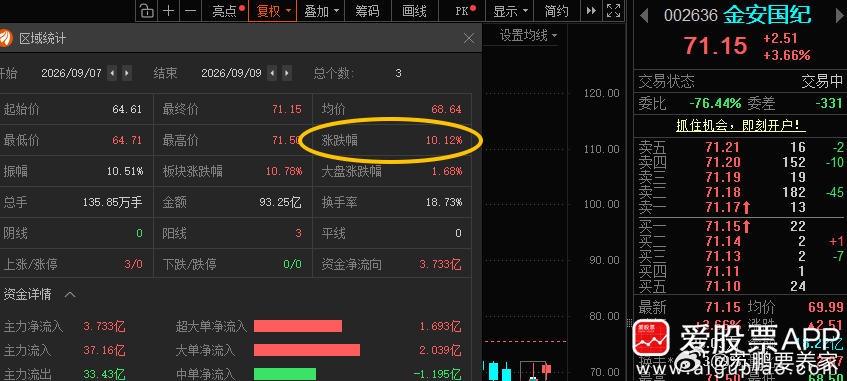Click the start date field 2026/09/07
The height and width of the screenshot is (381, 847).
pos(71,73)
